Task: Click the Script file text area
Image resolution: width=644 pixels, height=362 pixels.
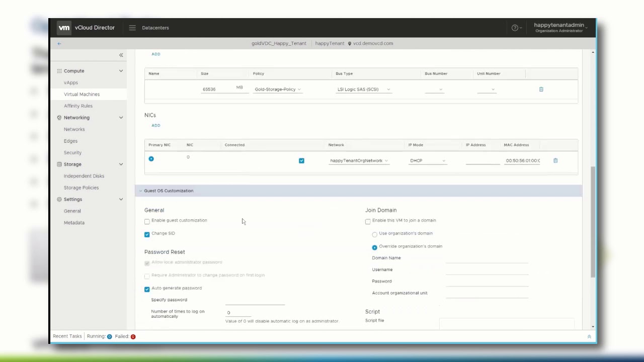Action: coord(507,324)
